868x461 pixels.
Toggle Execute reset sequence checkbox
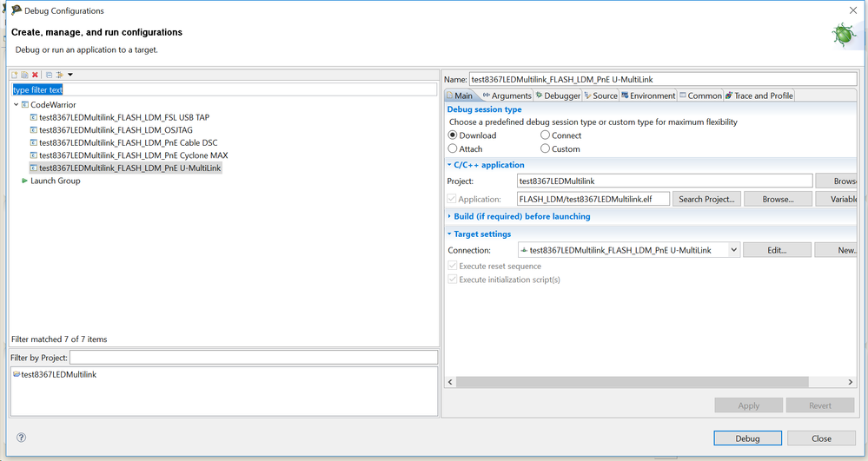click(453, 266)
